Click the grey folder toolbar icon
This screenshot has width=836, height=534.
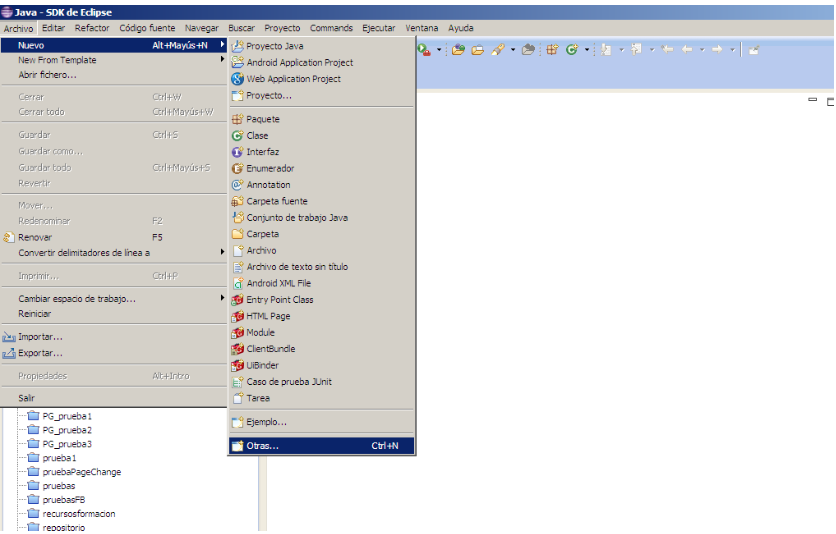(528, 50)
